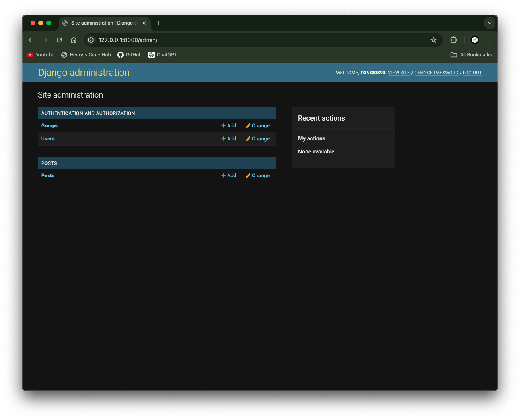
Task: Open the ChatGPT bookmark
Action: 162,55
